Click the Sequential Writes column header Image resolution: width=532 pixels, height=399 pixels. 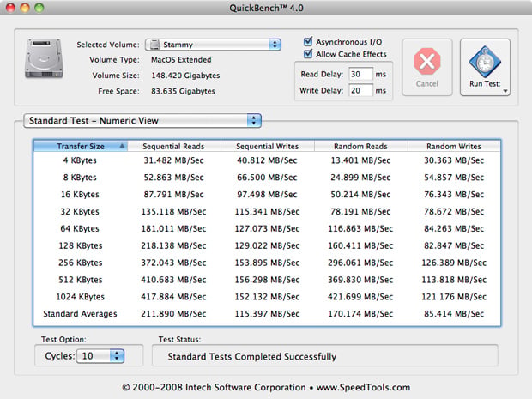[x=268, y=146]
